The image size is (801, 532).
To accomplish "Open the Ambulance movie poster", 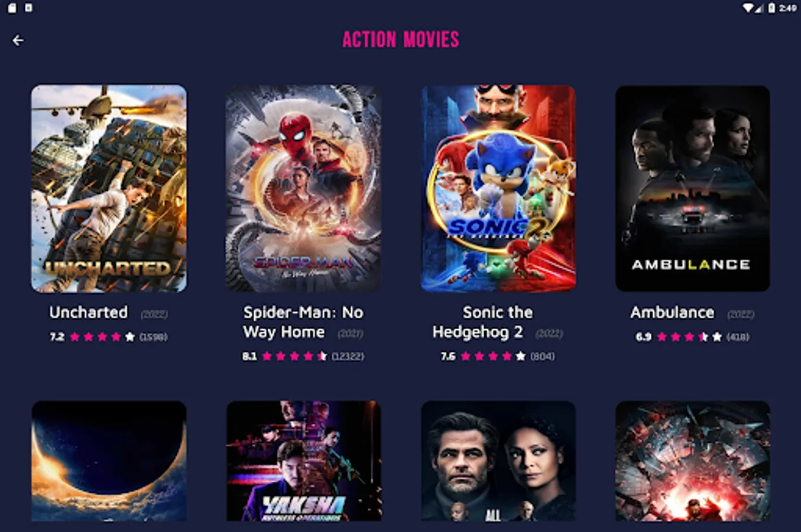I will pyautogui.click(x=692, y=189).
